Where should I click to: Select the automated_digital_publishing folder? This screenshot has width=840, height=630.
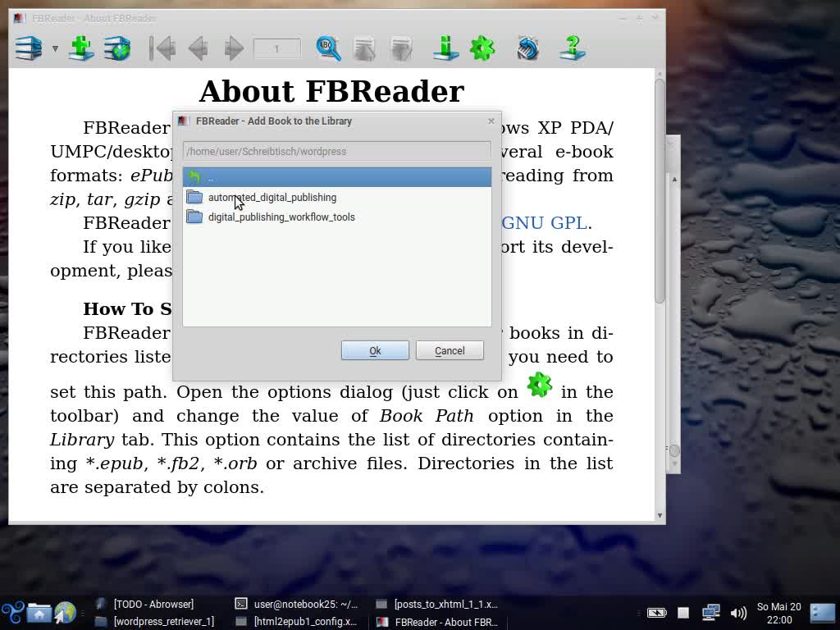pyautogui.click(x=337, y=197)
